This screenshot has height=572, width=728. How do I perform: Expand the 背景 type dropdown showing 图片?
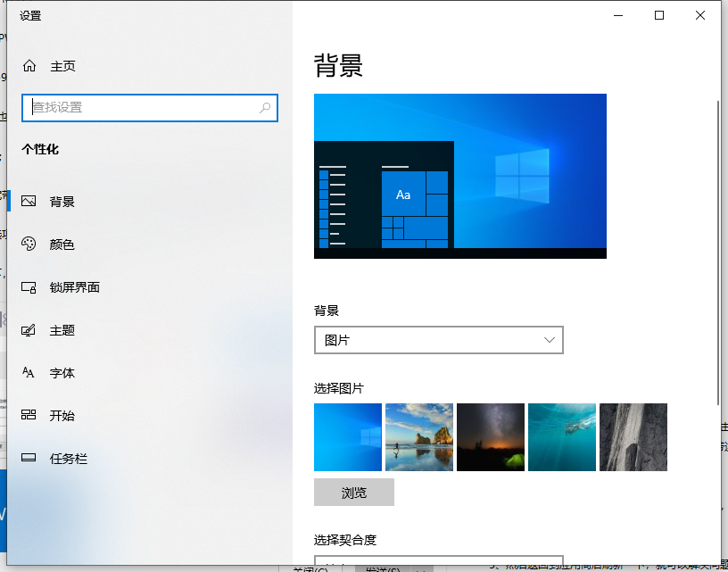tap(438, 340)
